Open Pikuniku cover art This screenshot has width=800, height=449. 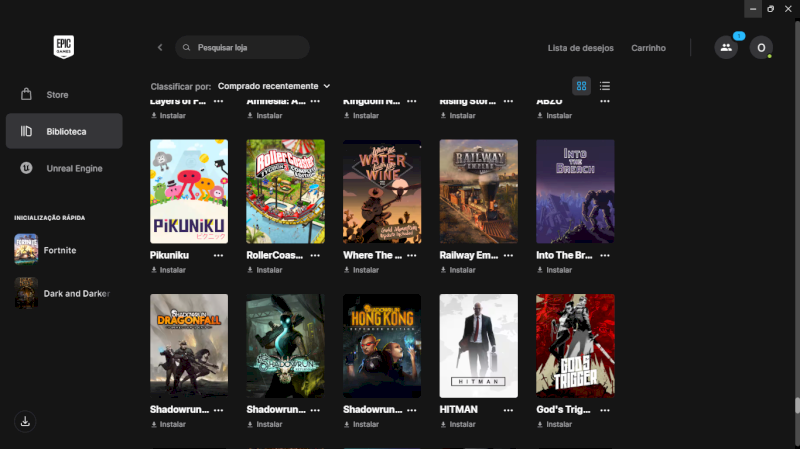click(x=189, y=191)
